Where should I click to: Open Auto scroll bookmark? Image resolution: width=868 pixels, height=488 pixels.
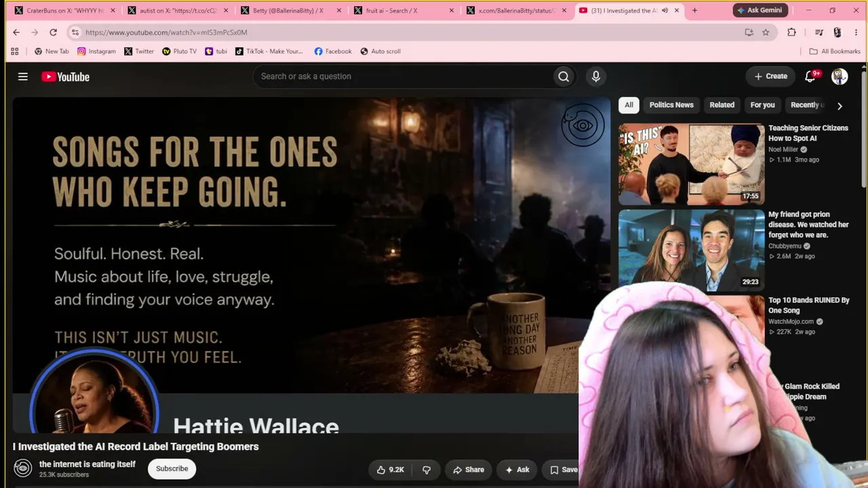[x=380, y=51]
